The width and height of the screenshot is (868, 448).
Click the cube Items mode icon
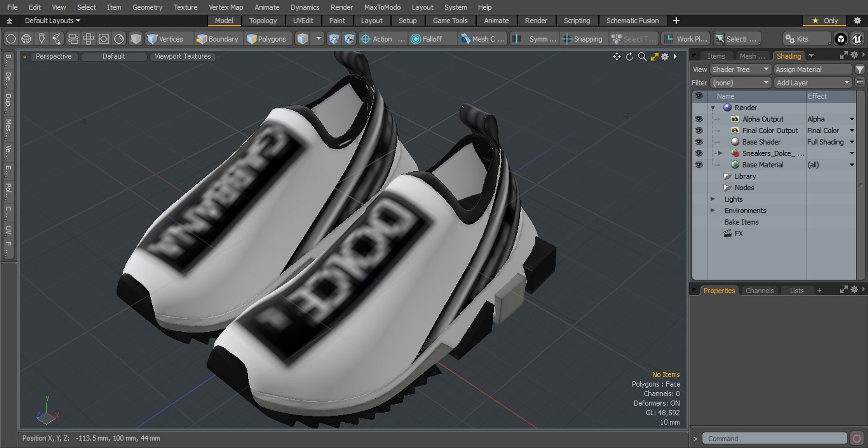pos(136,39)
